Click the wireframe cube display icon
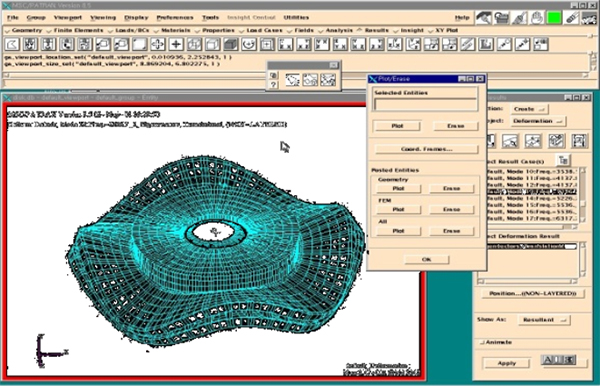600x386 pixels. click(194, 44)
